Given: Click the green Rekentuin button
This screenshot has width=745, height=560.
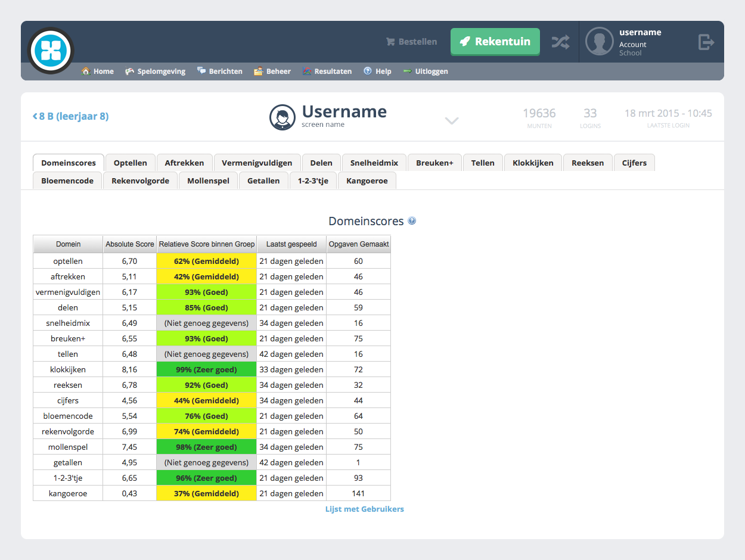Looking at the screenshot, I should pyautogui.click(x=495, y=42).
